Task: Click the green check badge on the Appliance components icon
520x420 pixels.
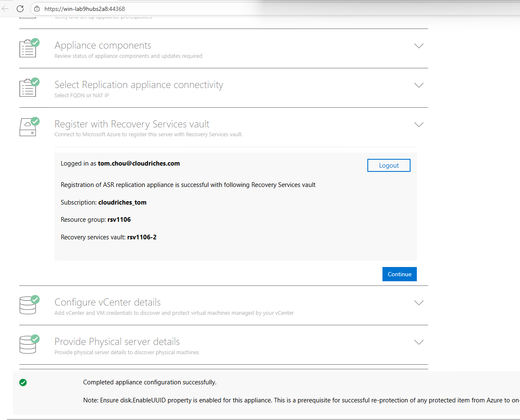Action: [x=35, y=42]
